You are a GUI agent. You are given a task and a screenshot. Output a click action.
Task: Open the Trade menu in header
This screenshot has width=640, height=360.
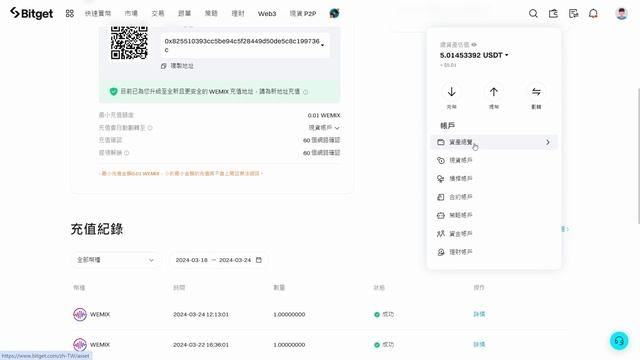[158, 13]
